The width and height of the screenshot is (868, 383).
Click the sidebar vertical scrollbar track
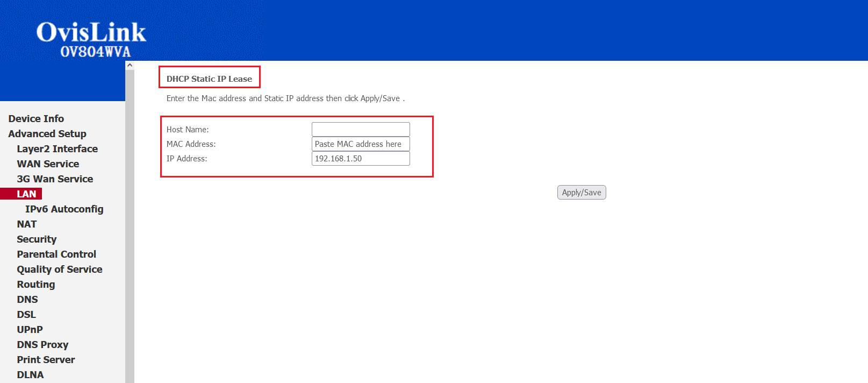tap(130, 226)
